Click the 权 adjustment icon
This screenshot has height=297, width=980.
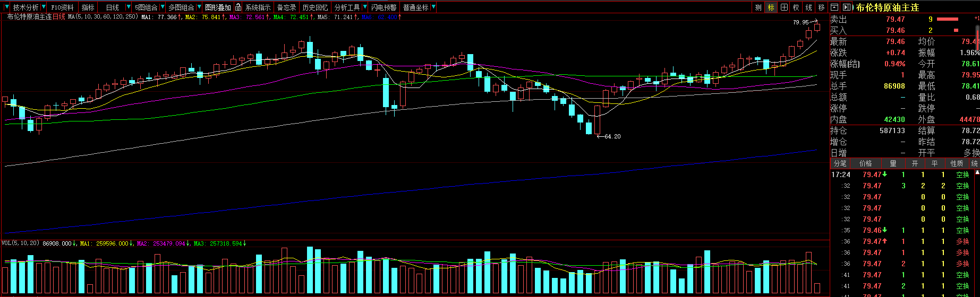[796, 7]
